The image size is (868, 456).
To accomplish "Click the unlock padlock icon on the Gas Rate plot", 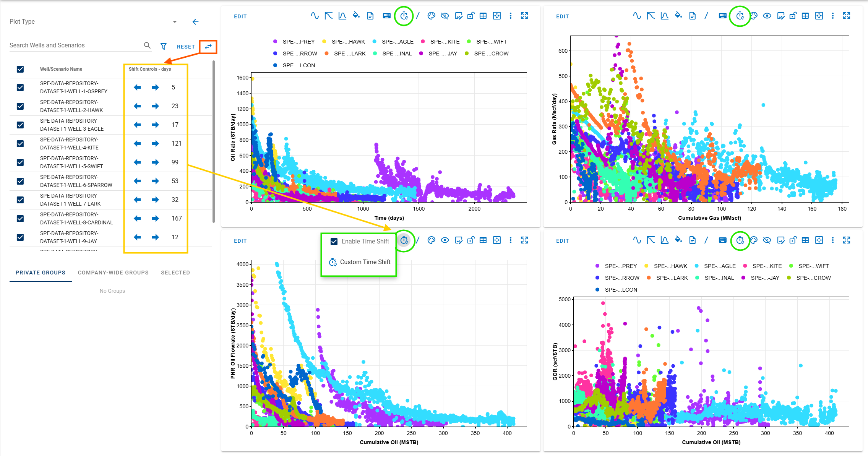I will pos(793,16).
